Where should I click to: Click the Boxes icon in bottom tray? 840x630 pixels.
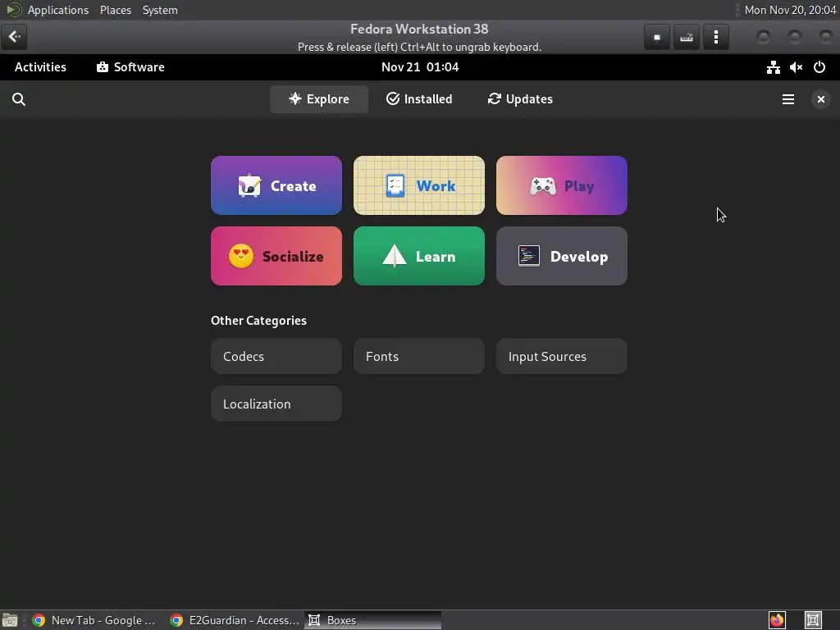coord(813,620)
